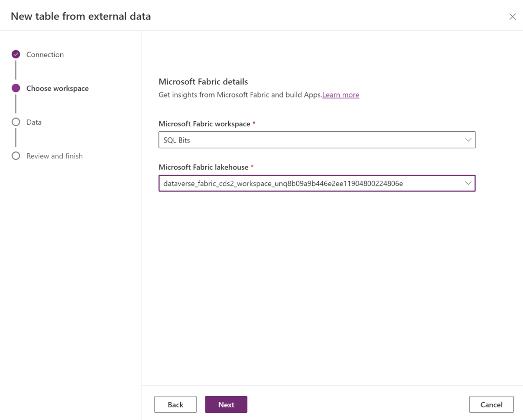Open the Learn more link

(x=341, y=95)
